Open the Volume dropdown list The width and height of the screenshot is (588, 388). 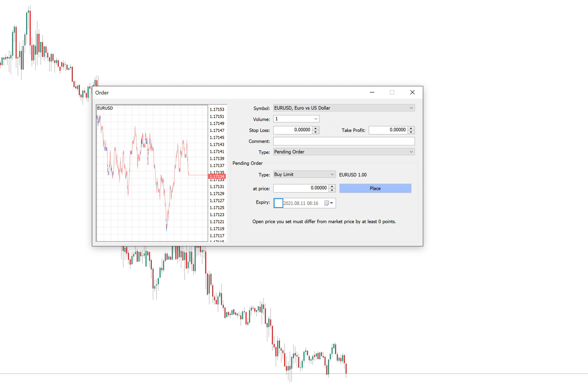click(x=316, y=119)
